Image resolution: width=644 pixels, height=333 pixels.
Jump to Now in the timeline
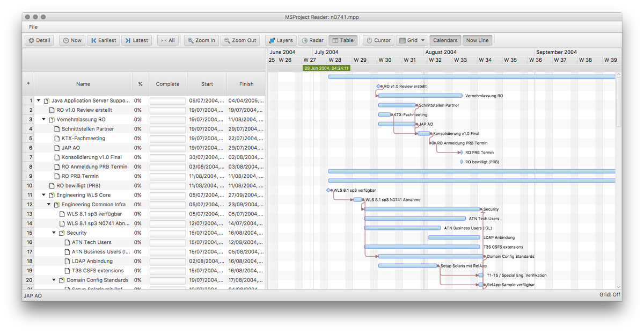click(x=71, y=40)
